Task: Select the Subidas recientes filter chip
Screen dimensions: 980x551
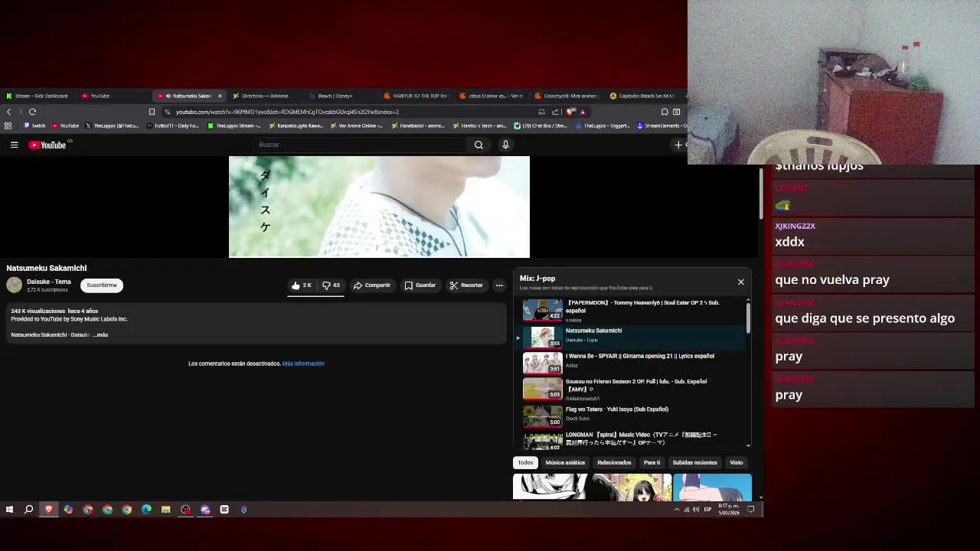Action: coord(694,462)
